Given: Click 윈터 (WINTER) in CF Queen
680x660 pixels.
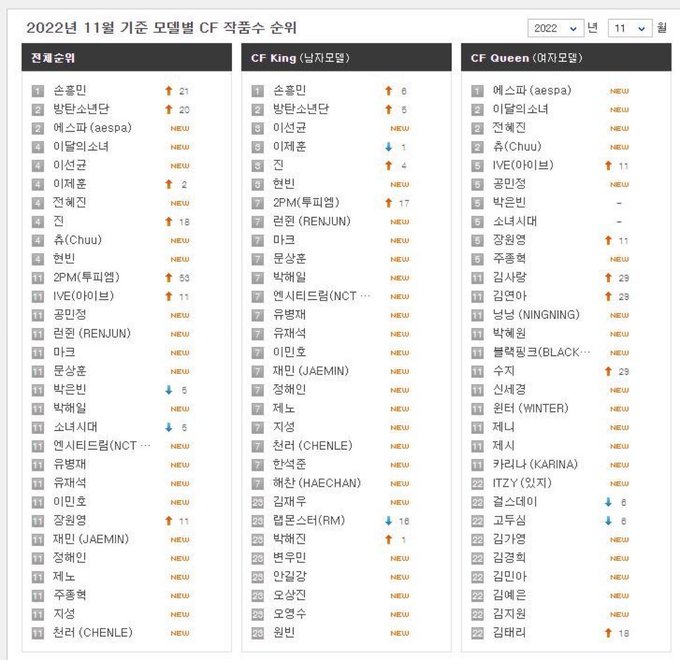Looking at the screenshot, I should tap(531, 408).
